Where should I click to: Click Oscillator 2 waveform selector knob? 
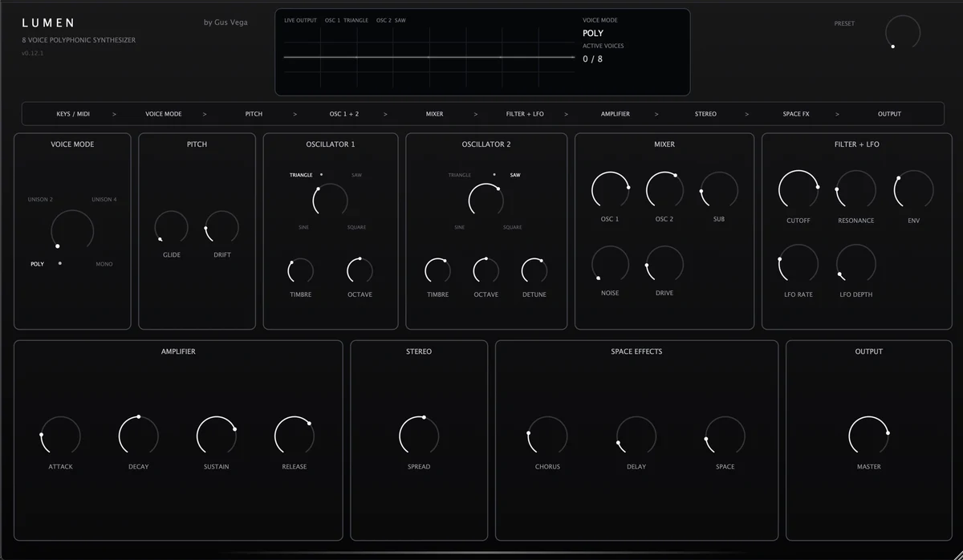(486, 200)
